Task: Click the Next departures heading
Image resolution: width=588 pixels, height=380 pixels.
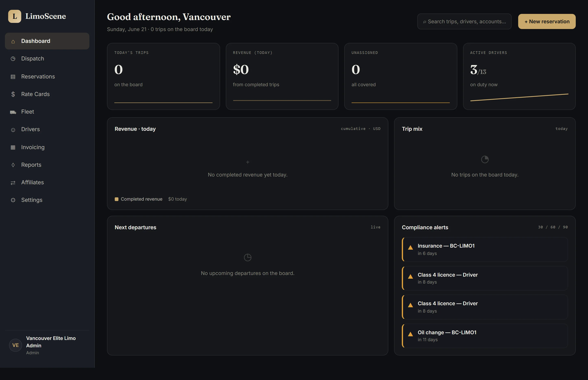Action: 135,227
